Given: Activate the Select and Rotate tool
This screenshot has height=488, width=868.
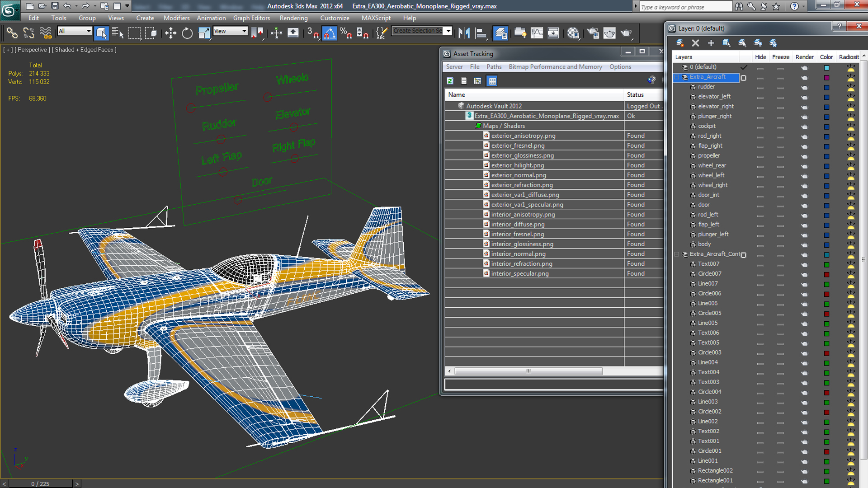Looking at the screenshot, I should pyautogui.click(x=187, y=33).
